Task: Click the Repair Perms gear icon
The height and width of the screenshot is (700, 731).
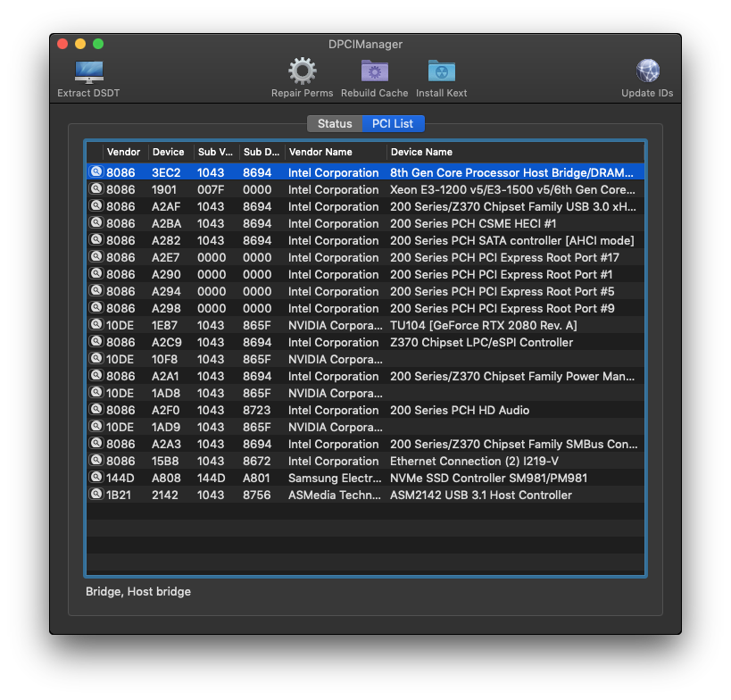Action: point(302,71)
